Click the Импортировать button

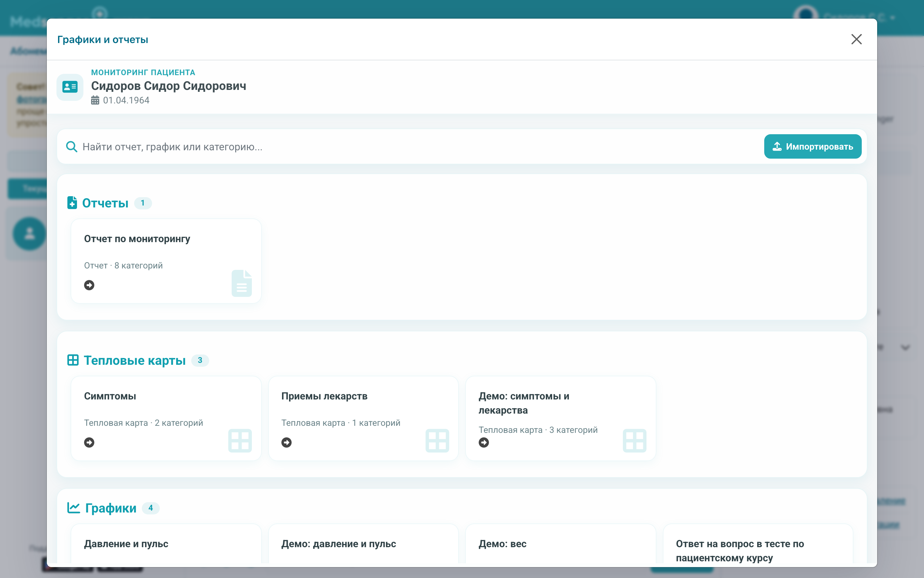[x=812, y=146]
